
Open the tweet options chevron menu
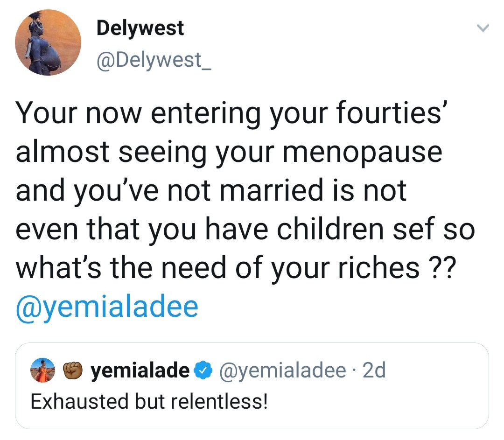click(x=482, y=29)
